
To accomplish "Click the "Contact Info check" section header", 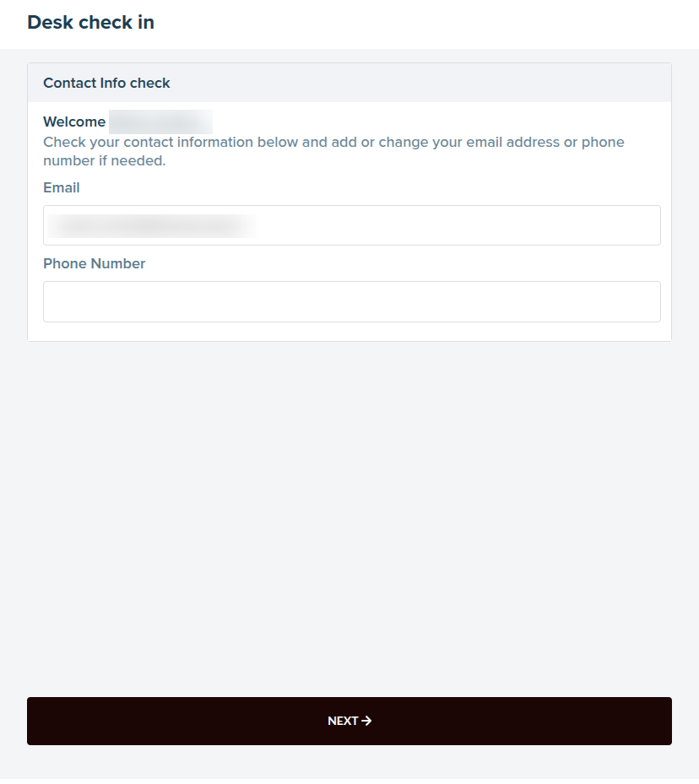I will 106,83.
